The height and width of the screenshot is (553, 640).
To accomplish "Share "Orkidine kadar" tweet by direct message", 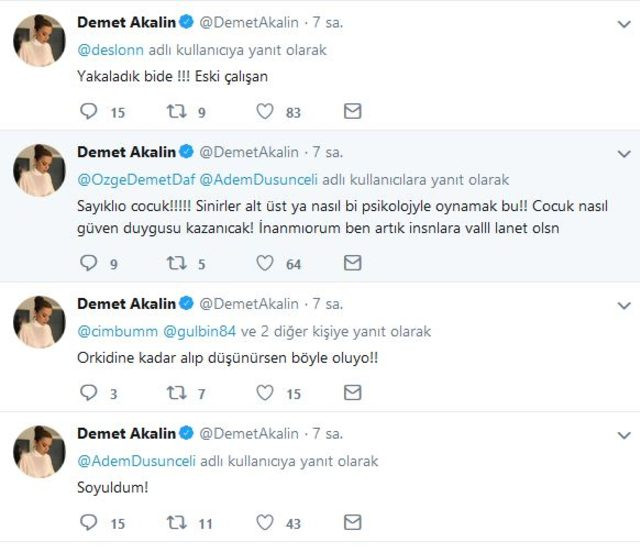I will tap(352, 393).
